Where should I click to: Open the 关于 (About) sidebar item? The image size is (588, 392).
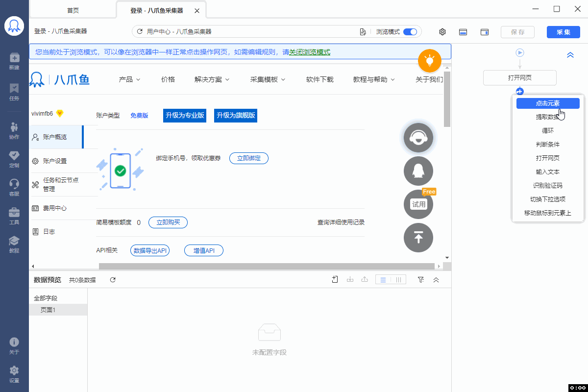coord(14,346)
